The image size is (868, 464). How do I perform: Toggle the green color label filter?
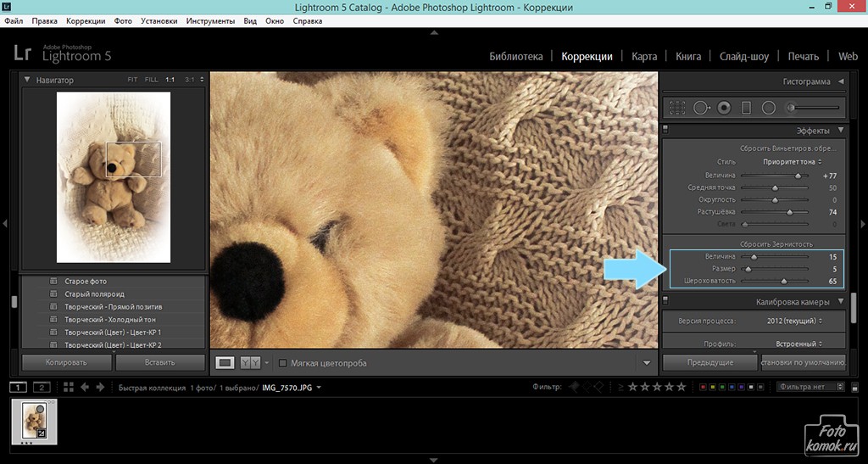722,387
